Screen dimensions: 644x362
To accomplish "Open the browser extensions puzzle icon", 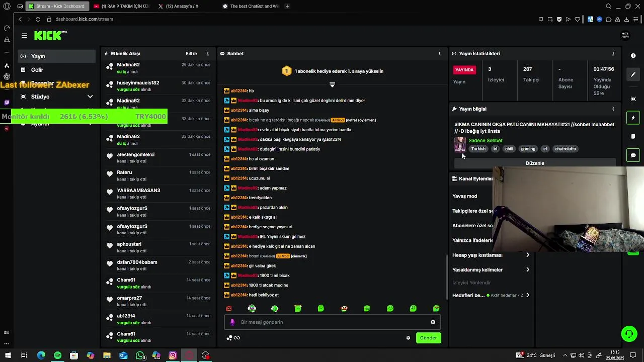I will [609, 20].
